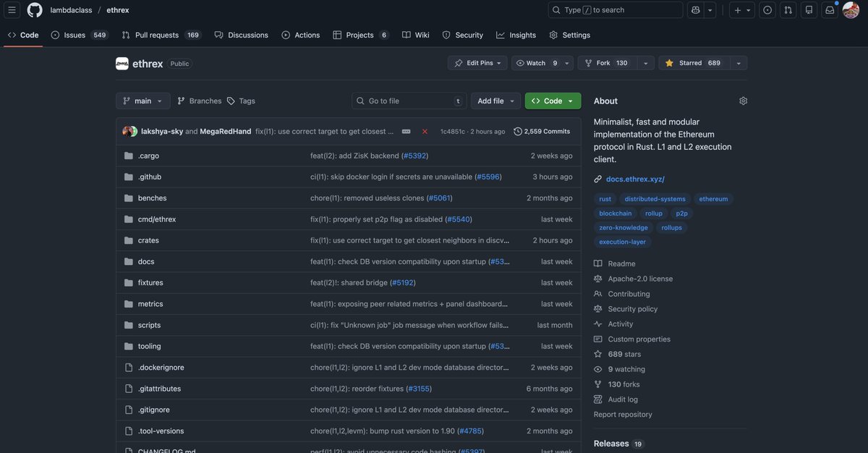Open the scripts folder
The image size is (868, 453).
149,325
